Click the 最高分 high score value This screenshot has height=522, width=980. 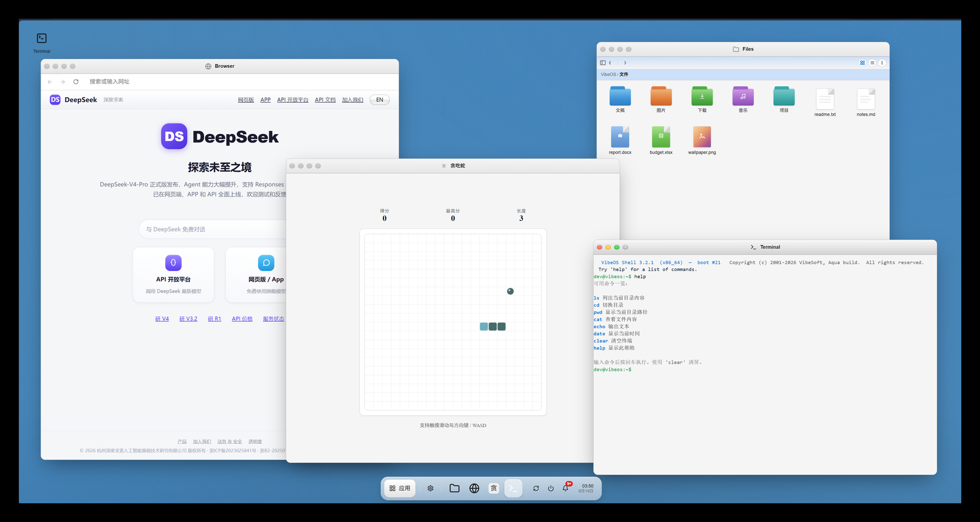(453, 218)
